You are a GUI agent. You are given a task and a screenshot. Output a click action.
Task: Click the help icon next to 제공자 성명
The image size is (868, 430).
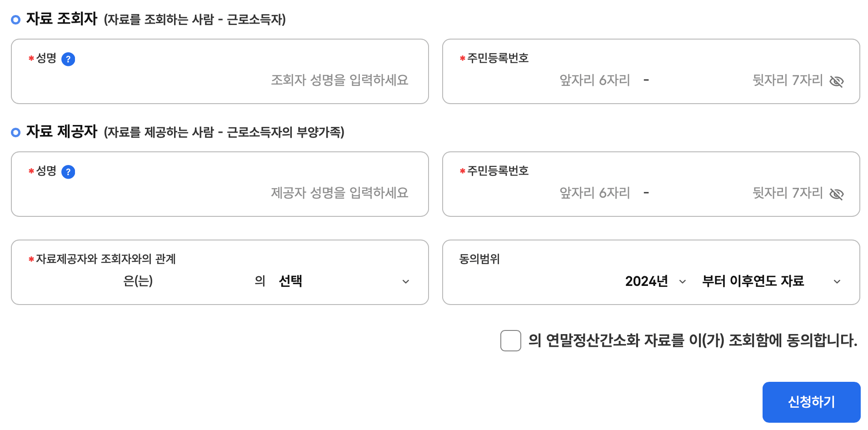tap(68, 172)
